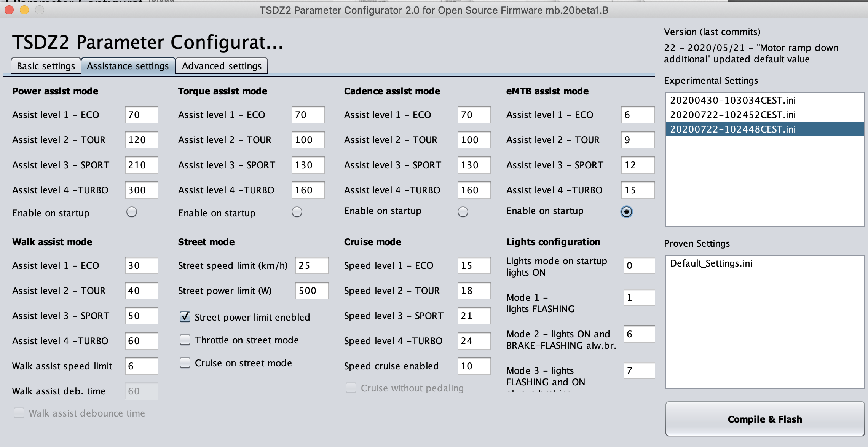Edit eMTB assist level 3 SPORT field

638,165
